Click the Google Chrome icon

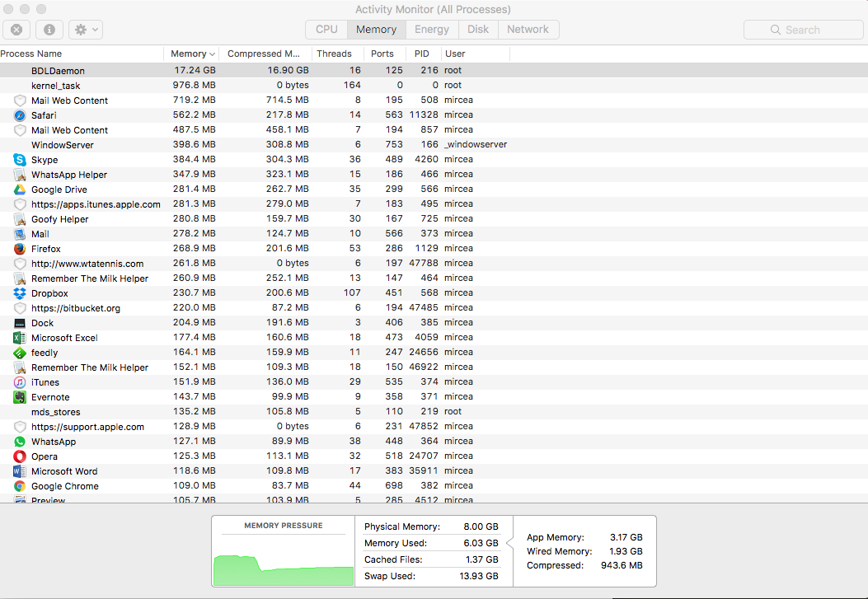pyautogui.click(x=20, y=486)
